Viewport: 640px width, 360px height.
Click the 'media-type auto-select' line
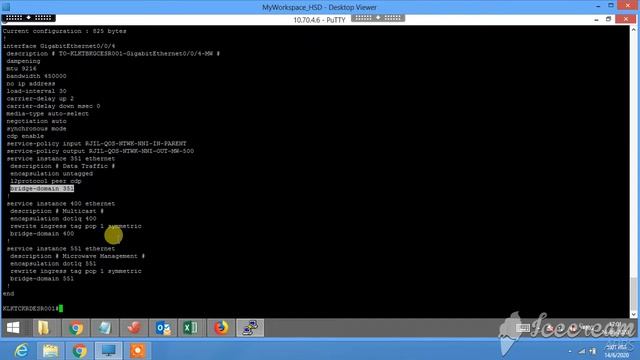point(47,113)
